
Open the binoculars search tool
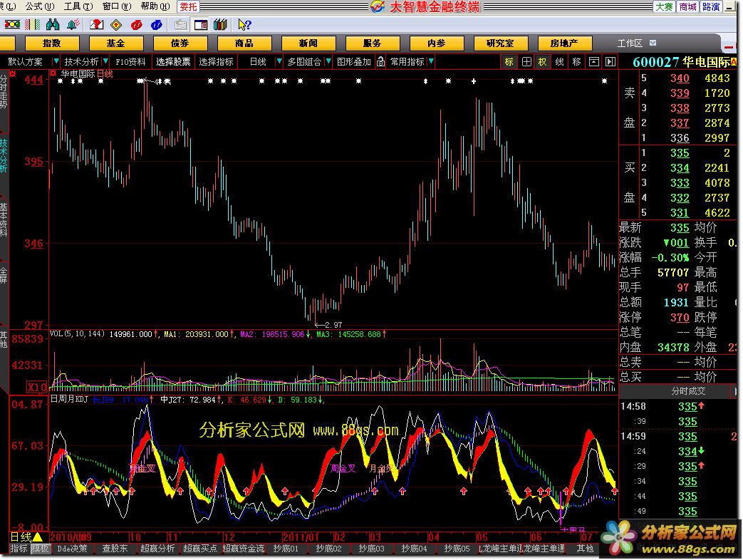click(53, 25)
